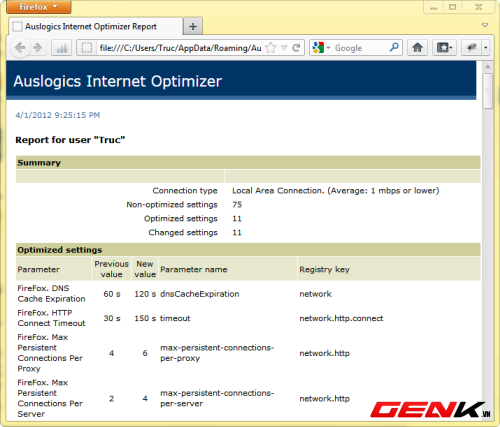Open the URL history dropdown arrow
This screenshot has height=427, width=500.
pos(284,48)
